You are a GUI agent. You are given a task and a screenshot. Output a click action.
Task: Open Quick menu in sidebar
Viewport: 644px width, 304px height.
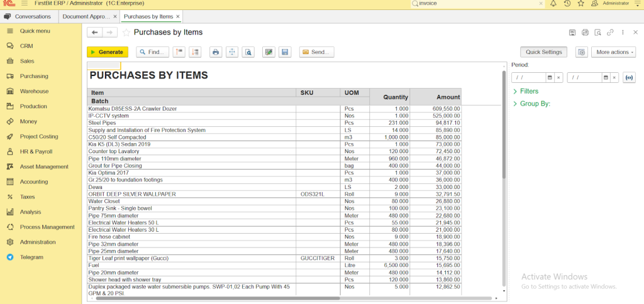point(35,31)
